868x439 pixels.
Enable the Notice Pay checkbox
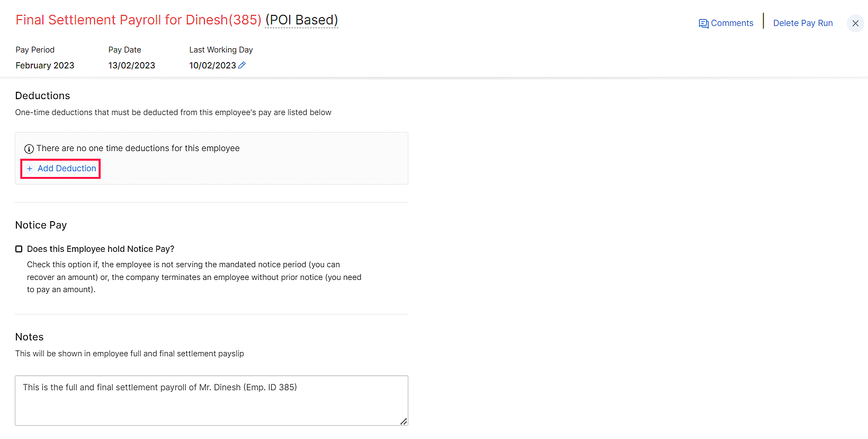pyautogui.click(x=19, y=249)
